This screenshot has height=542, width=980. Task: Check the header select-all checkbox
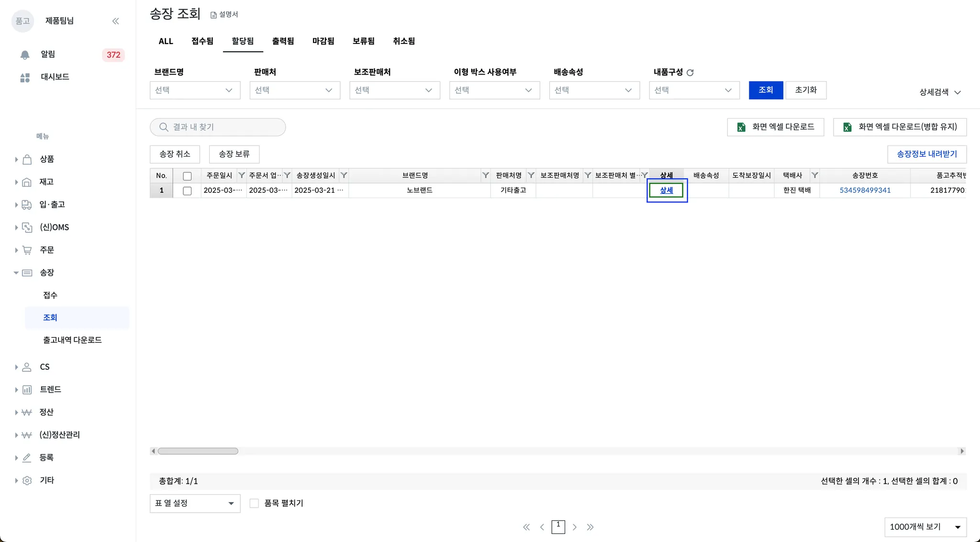pyautogui.click(x=187, y=176)
